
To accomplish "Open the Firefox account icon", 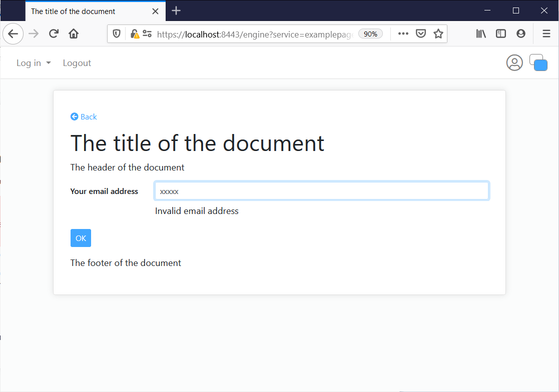I will pyautogui.click(x=521, y=34).
